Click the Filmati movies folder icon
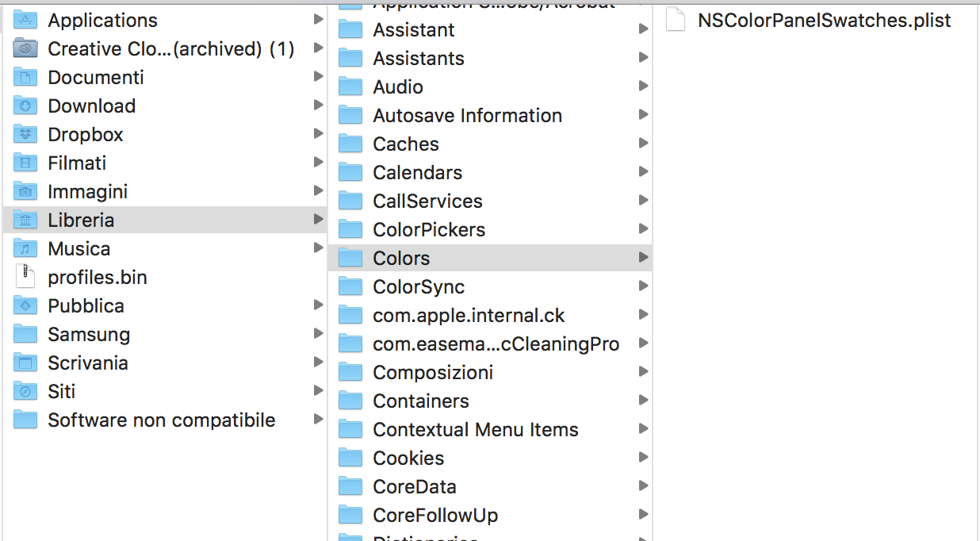 [x=26, y=163]
